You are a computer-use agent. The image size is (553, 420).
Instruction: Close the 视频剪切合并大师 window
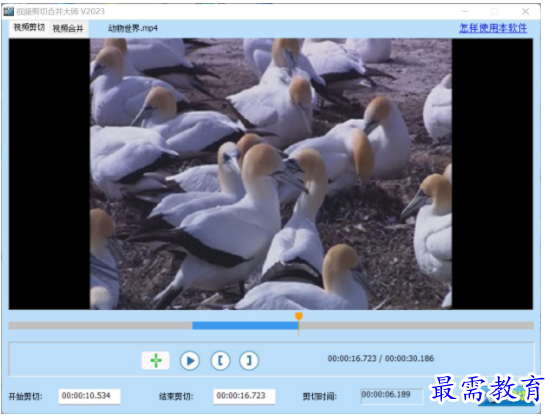[525, 12]
